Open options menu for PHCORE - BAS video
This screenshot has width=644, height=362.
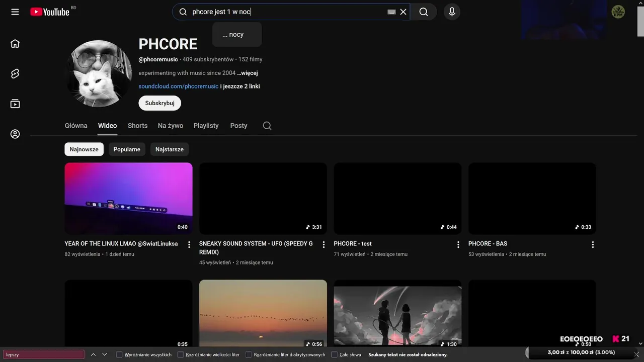[x=593, y=244]
